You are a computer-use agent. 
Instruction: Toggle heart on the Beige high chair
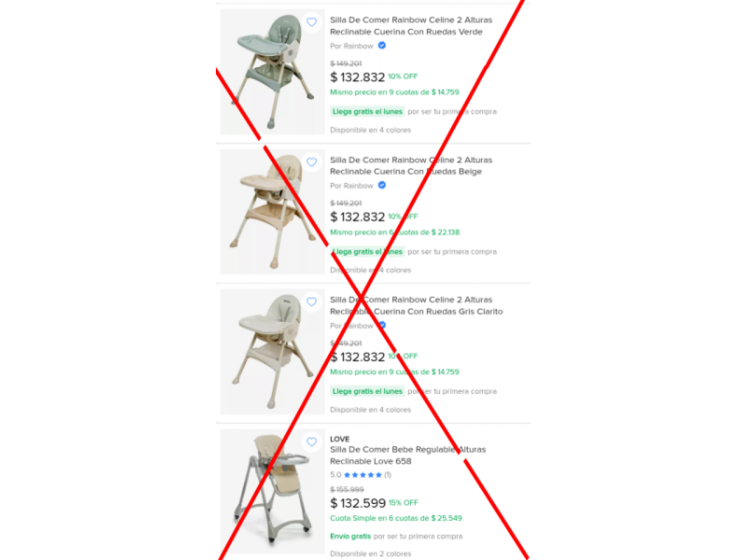coord(312,162)
